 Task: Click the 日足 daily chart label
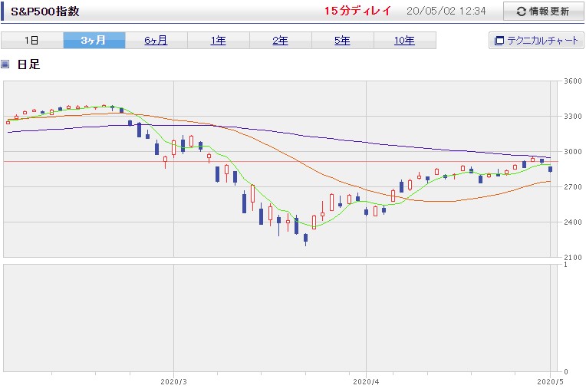coord(29,64)
